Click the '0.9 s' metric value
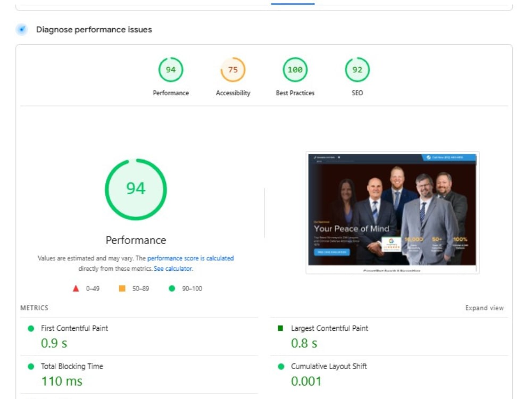Image resolution: width=532 pixels, height=399 pixels. point(54,343)
